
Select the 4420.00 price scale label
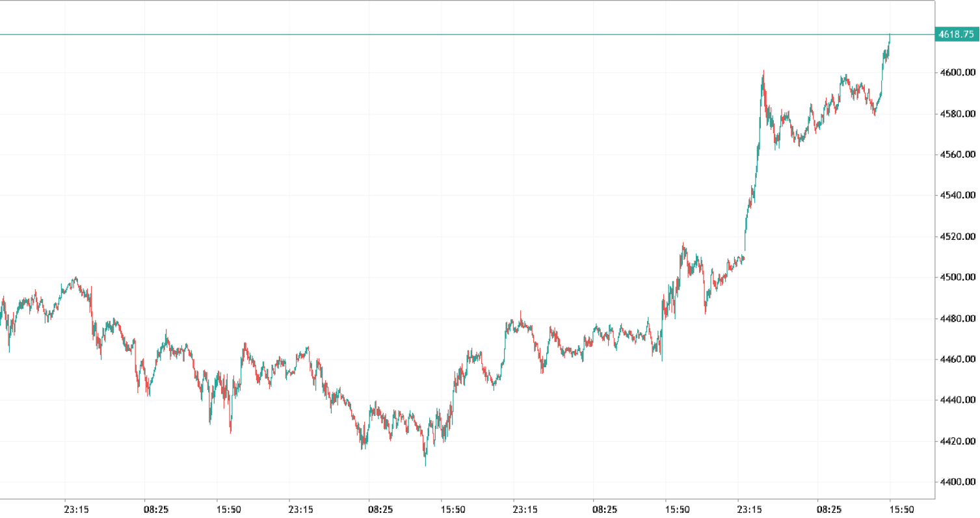click(x=958, y=441)
